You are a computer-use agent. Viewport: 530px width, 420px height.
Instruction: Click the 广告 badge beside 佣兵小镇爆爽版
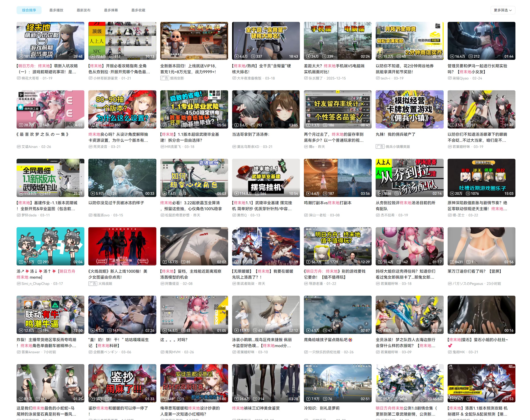(x=380, y=146)
